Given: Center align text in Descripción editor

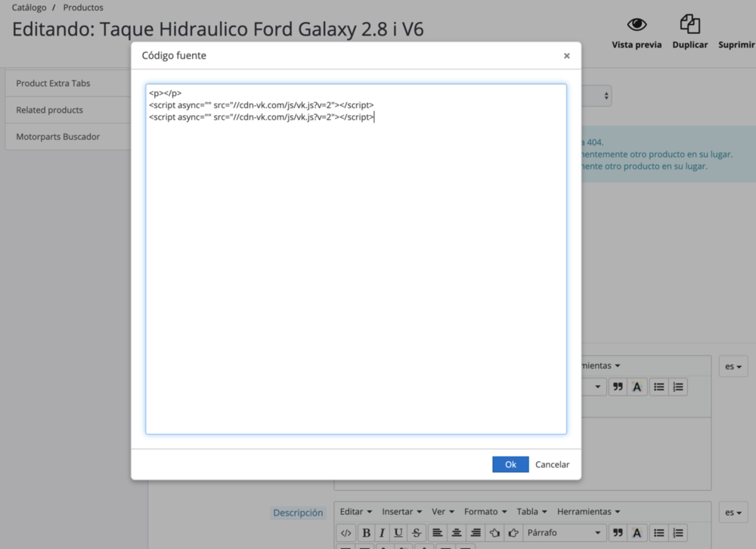Looking at the screenshot, I should coord(456,533).
